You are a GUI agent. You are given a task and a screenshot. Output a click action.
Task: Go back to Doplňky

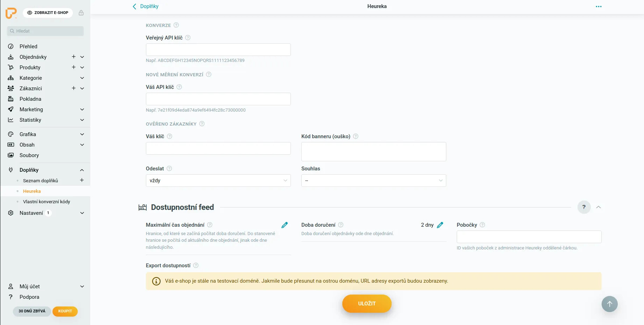click(146, 6)
